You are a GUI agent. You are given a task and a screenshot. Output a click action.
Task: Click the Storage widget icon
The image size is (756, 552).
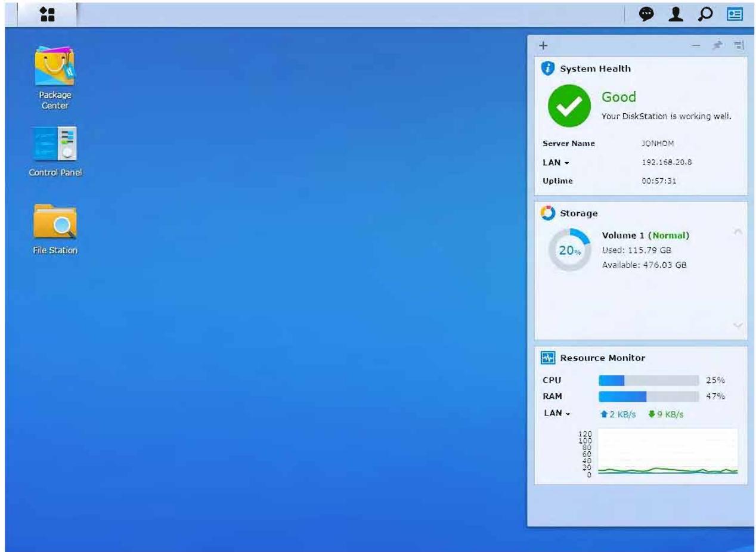click(547, 213)
